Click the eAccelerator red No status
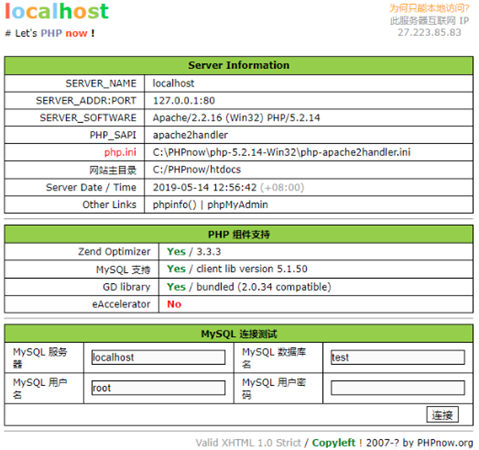The width and height of the screenshot is (479, 450). click(x=174, y=304)
